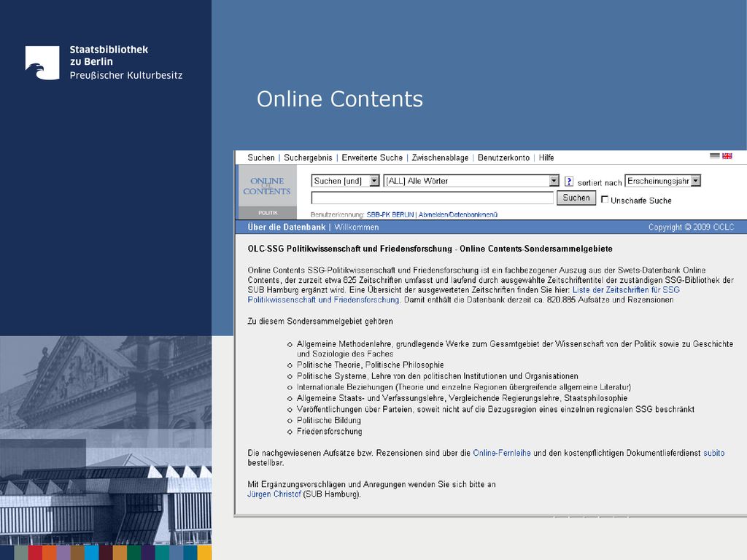Click the Copyright 2009 OCLC text
The height and width of the screenshot is (560, 747).
pyautogui.click(x=692, y=227)
